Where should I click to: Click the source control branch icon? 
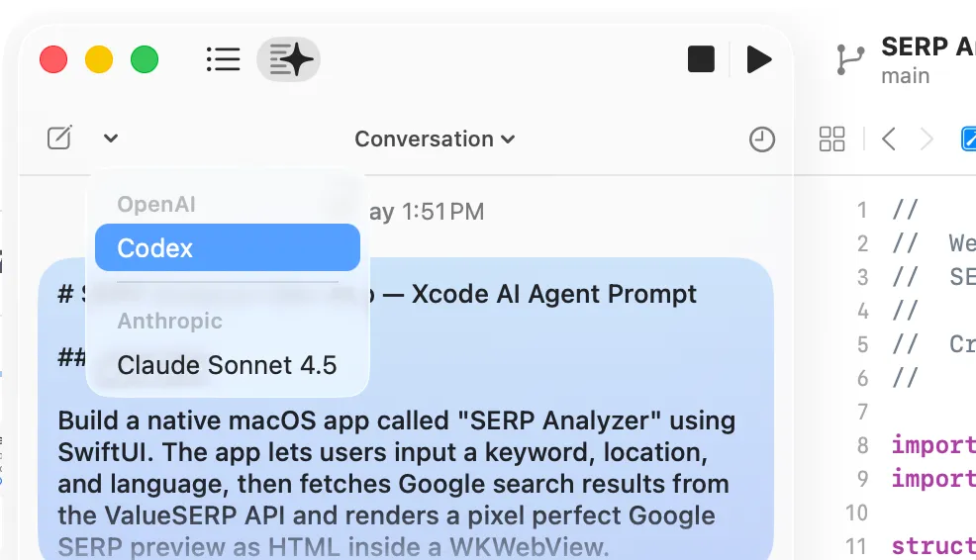(x=849, y=59)
